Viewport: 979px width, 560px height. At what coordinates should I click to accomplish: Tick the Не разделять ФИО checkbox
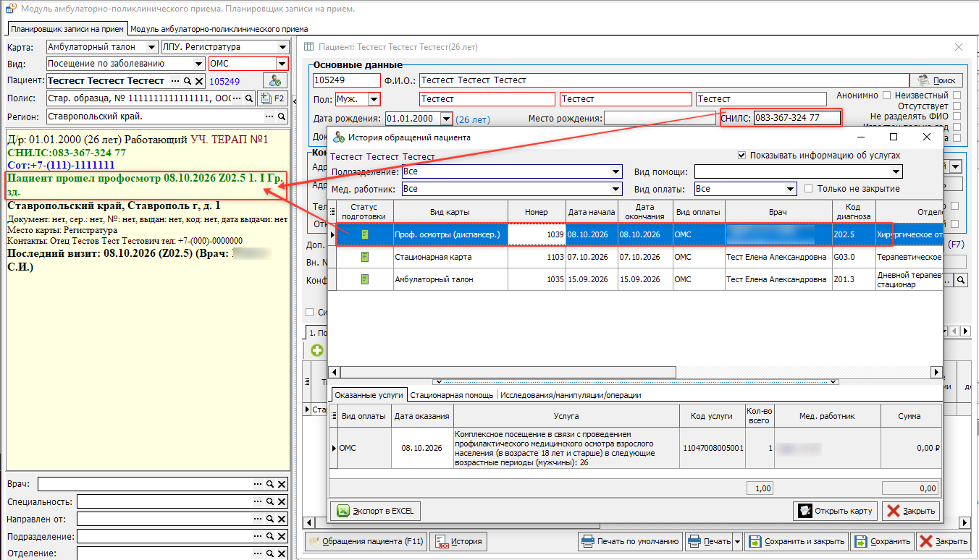point(957,116)
